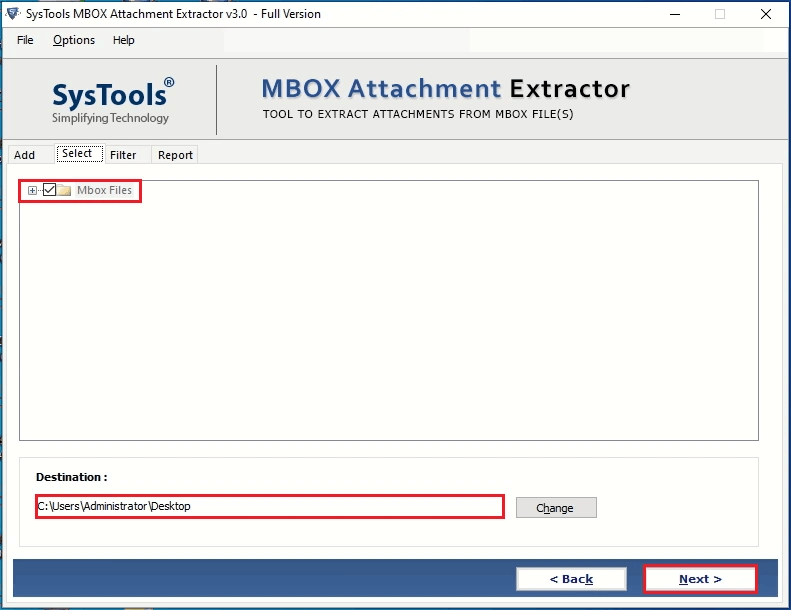Click the Destination path input field
This screenshot has height=610, width=791.
(270, 506)
